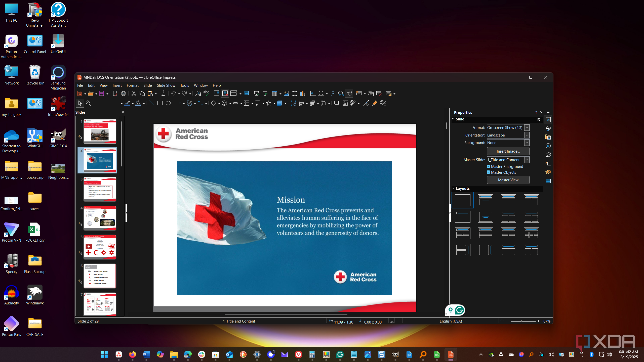Open Orientation dropdown set to Landscape
Image resolution: width=644 pixels, height=362 pixels.
[508, 135]
